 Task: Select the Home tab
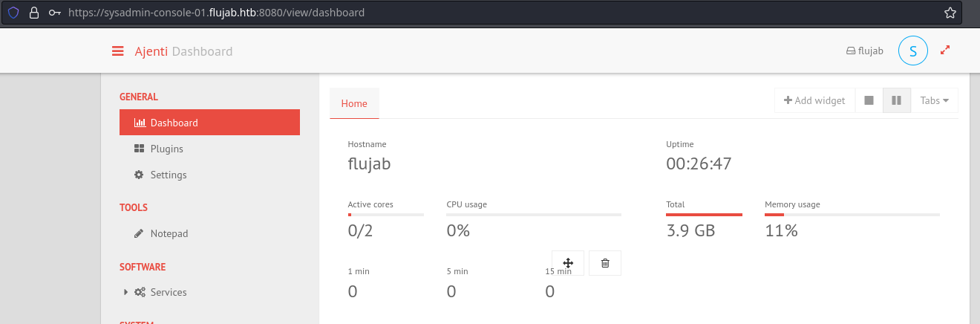[x=354, y=103]
